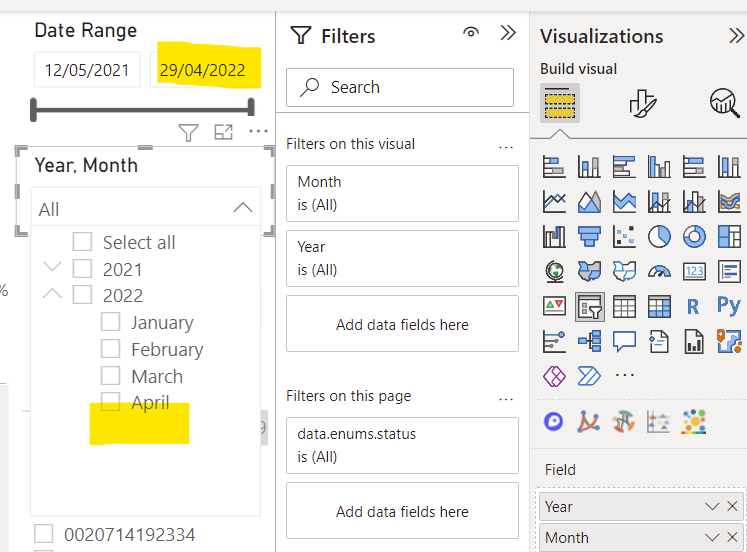Insert the globe Map visual
This screenshot has width=747, height=552.
coord(554,271)
